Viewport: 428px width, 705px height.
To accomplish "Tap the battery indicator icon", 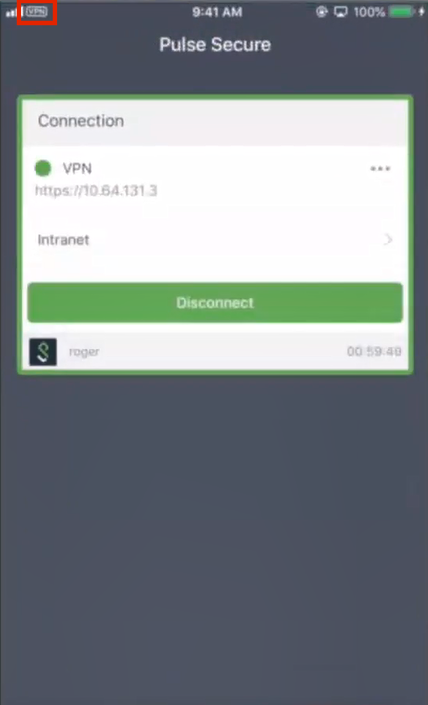I will [407, 12].
